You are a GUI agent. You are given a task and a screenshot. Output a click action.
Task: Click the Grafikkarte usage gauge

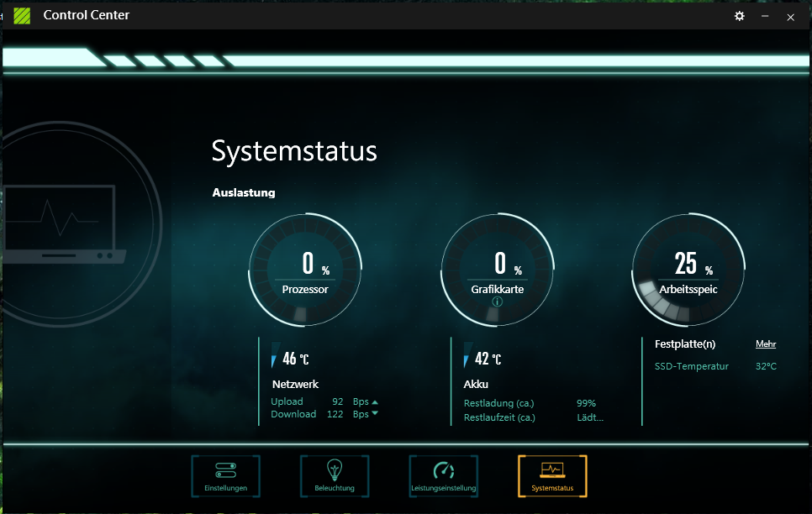coord(497,270)
